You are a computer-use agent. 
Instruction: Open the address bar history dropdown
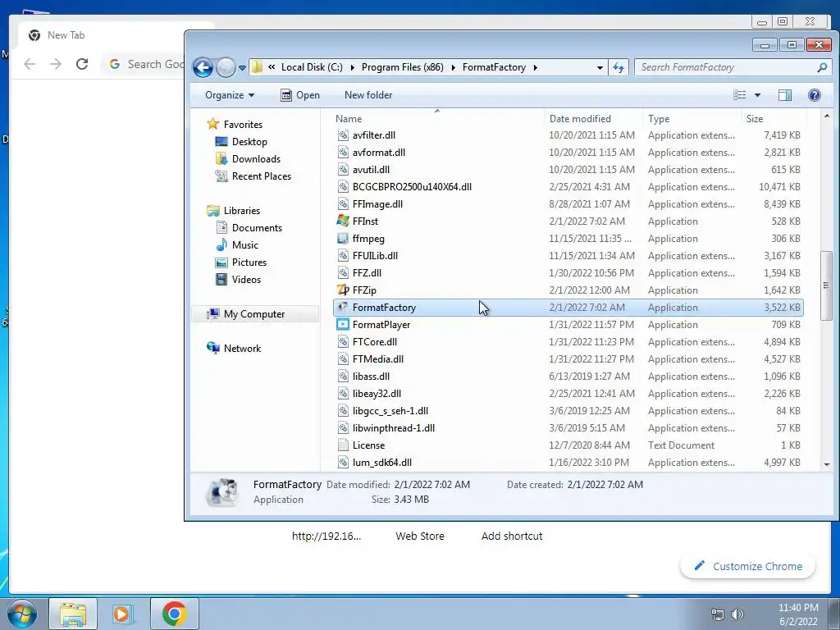(600, 67)
